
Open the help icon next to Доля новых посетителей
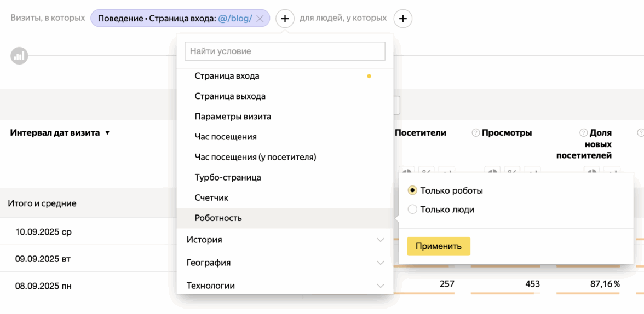584,133
